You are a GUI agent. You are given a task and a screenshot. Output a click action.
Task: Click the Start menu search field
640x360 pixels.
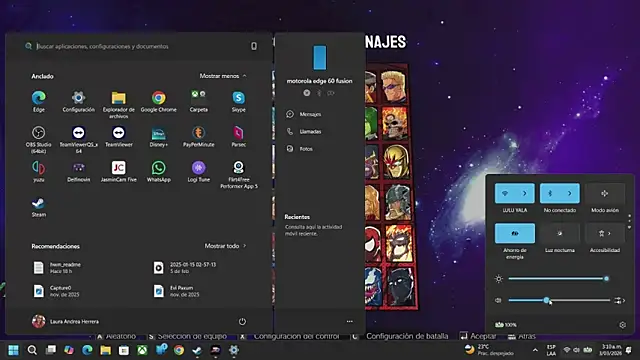(139, 46)
